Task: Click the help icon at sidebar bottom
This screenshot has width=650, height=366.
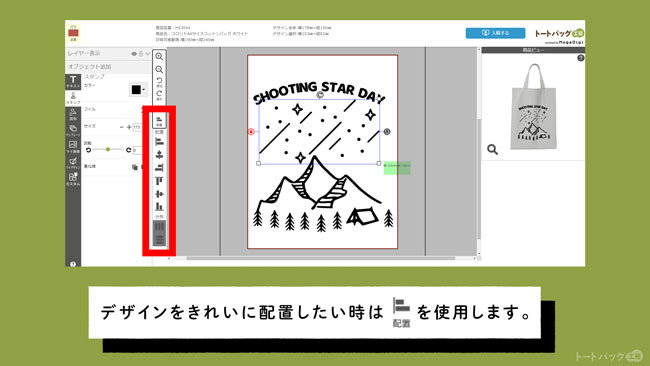Action: [73, 264]
